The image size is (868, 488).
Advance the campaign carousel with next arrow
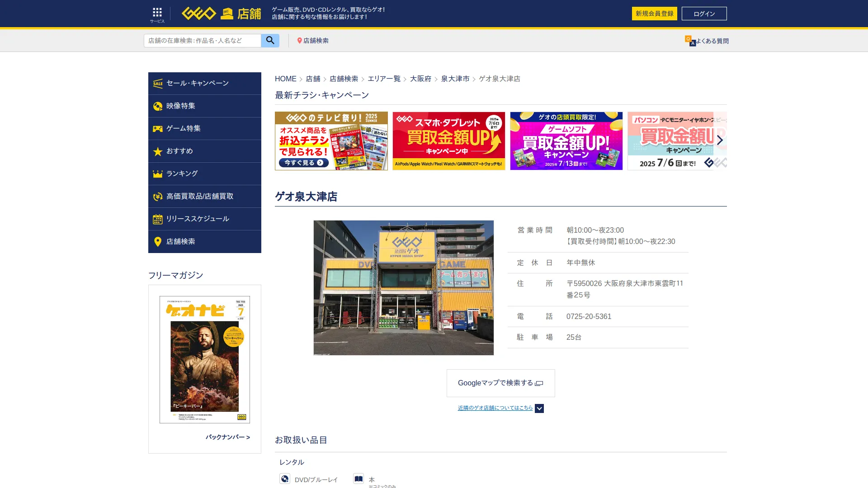pyautogui.click(x=720, y=140)
